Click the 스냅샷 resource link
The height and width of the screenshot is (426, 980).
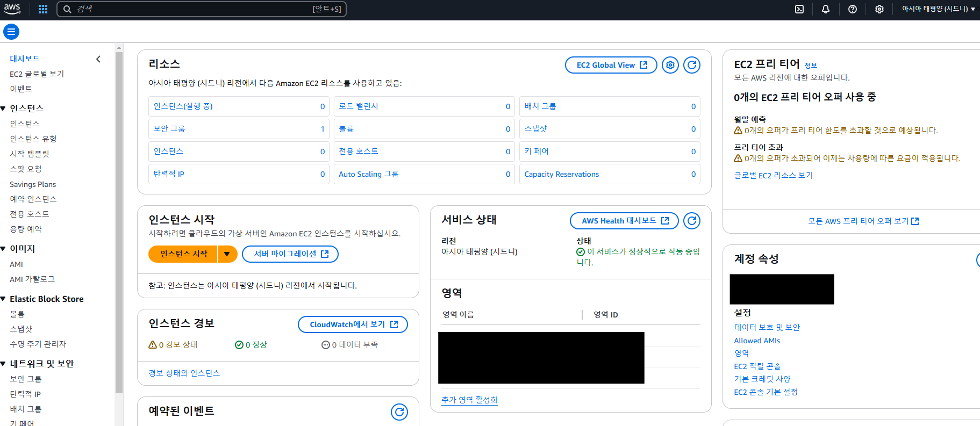(536, 129)
